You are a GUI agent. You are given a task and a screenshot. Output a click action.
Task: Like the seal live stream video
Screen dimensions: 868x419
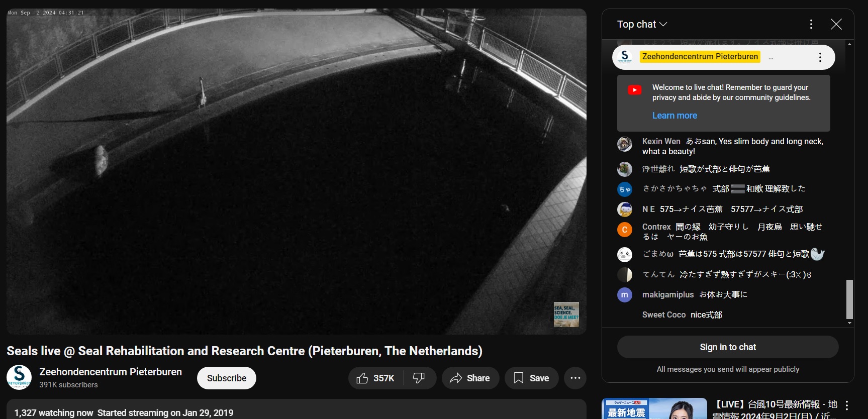(375, 378)
